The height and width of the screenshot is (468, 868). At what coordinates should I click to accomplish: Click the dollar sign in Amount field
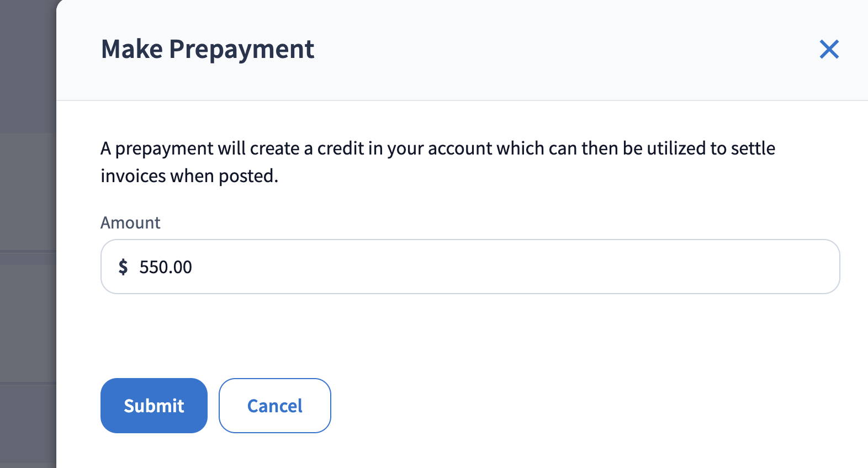123,267
